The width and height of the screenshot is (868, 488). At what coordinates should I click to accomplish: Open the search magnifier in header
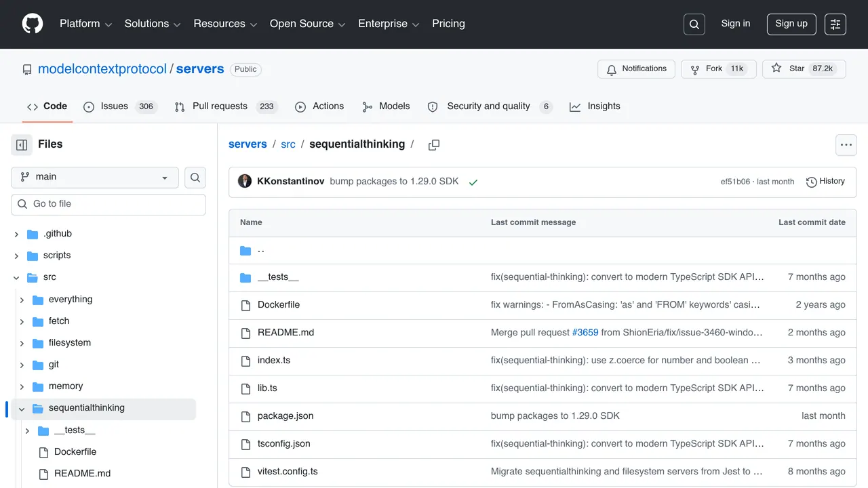[x=694, y=24]
